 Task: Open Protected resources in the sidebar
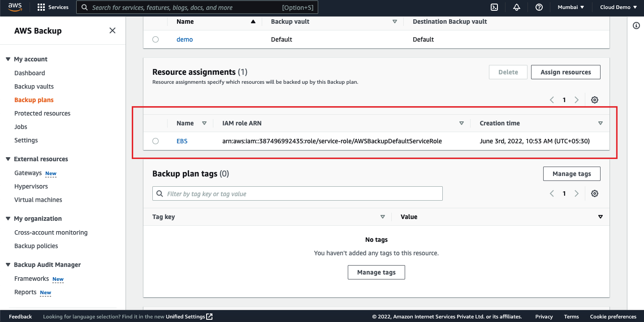(43, 113)
